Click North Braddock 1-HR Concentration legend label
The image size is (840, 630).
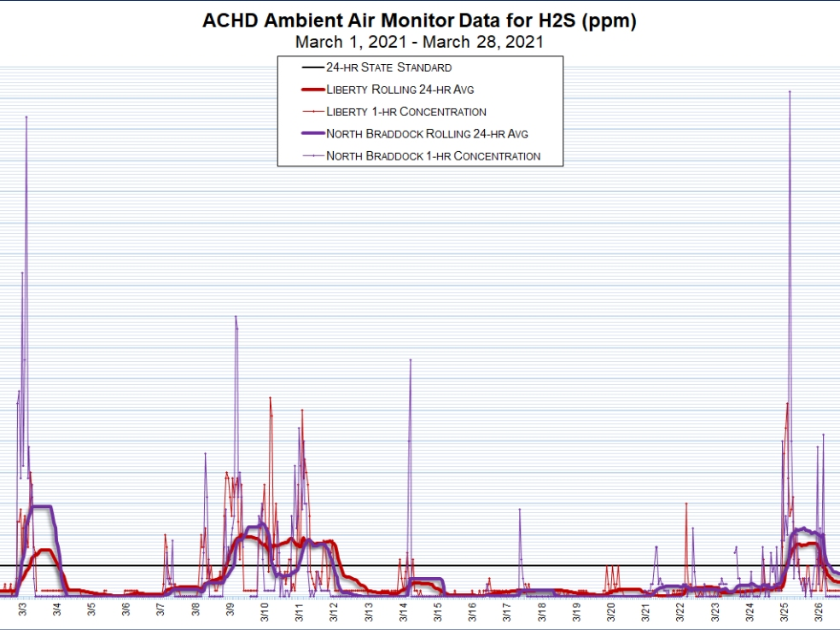433,156
